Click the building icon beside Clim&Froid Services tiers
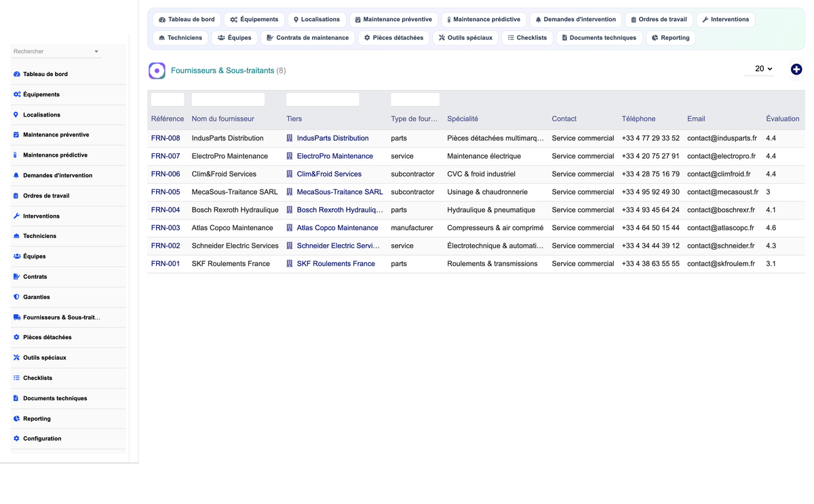Image resolution: width=814 pixels, height=504 pixels. [x=290, y=174]
